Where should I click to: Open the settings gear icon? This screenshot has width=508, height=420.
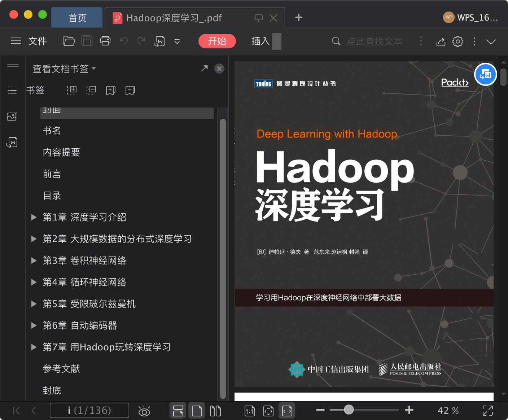(x=458, y=41)
